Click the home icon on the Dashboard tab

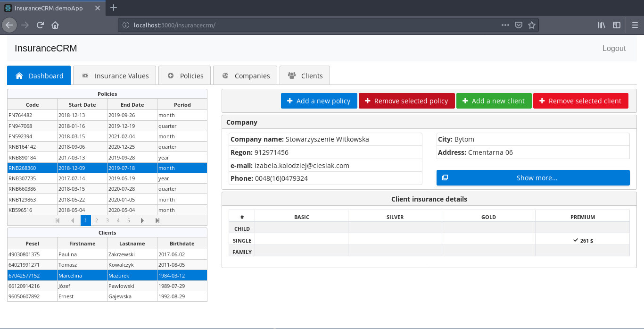point(19,75)
